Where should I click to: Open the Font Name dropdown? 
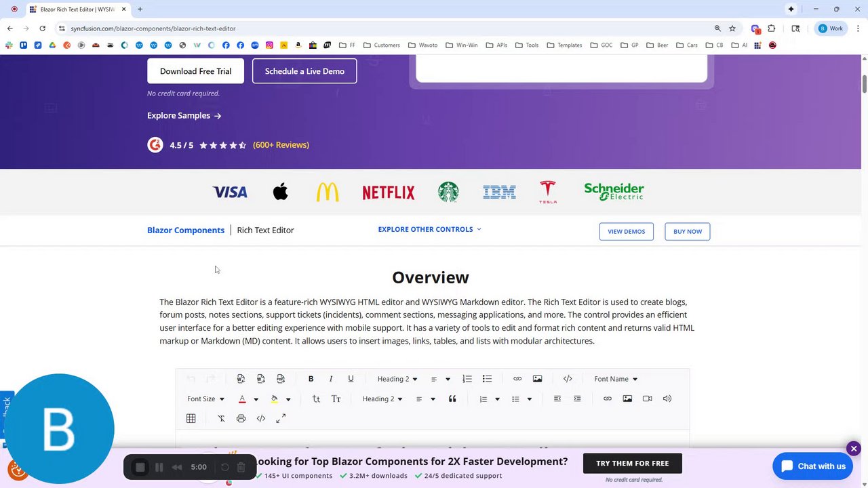pyautogui.click(x=616, y=379)
